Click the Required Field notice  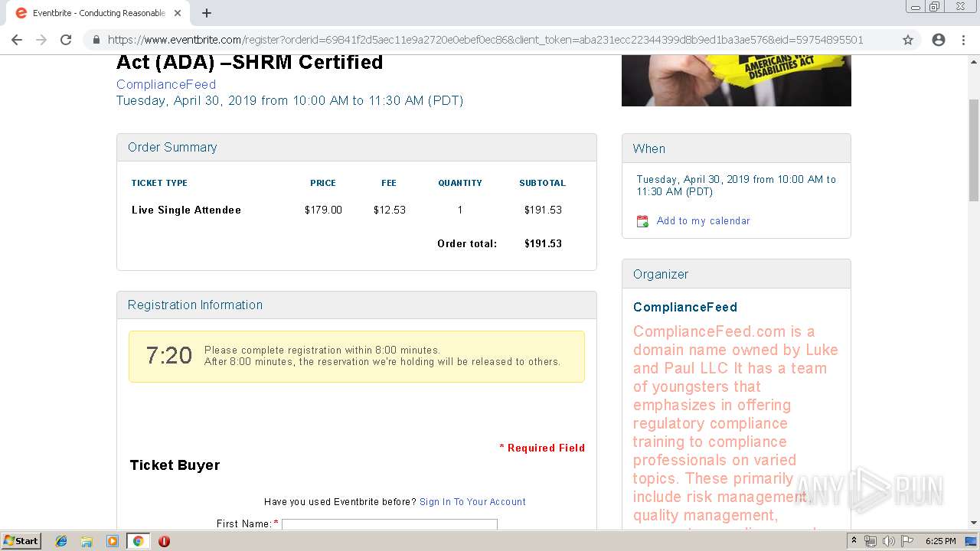pyautogui.click(x=542, y=448)
